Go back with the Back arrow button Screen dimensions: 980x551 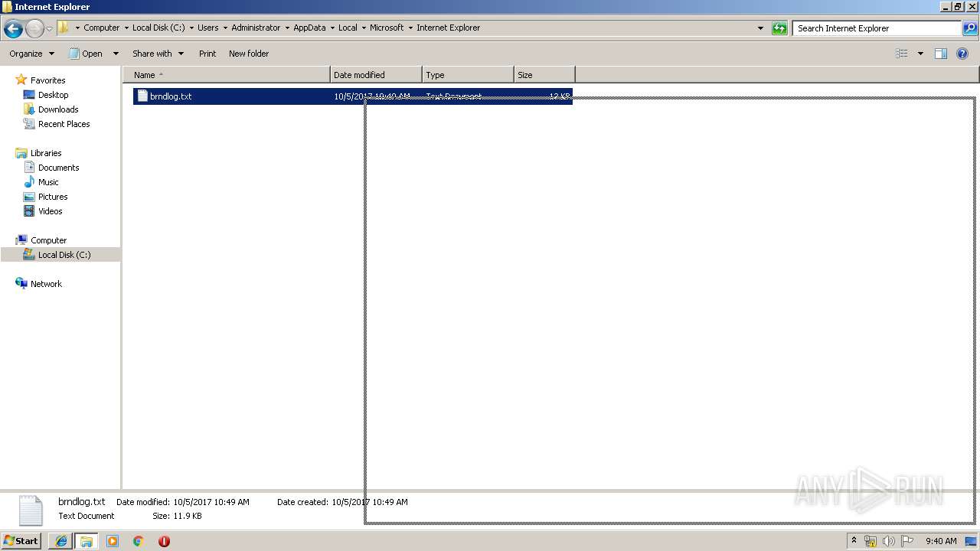pos(13,29)
